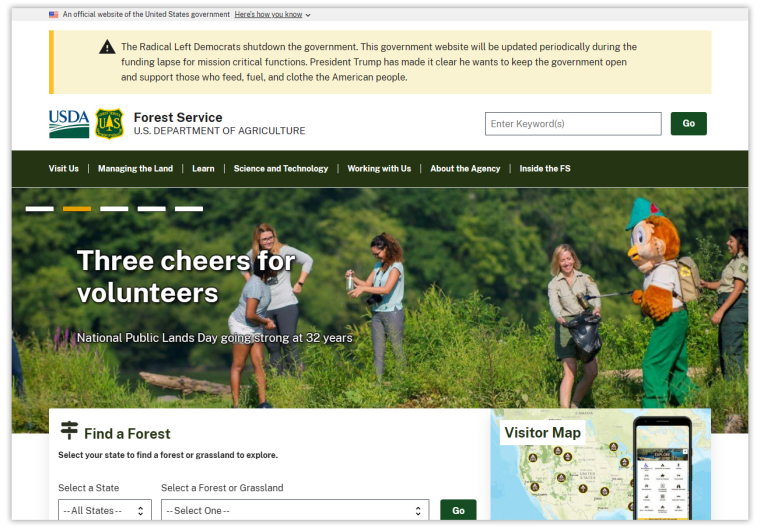Open the Select a Forest or Grassland dropdown

pos(295,510)
